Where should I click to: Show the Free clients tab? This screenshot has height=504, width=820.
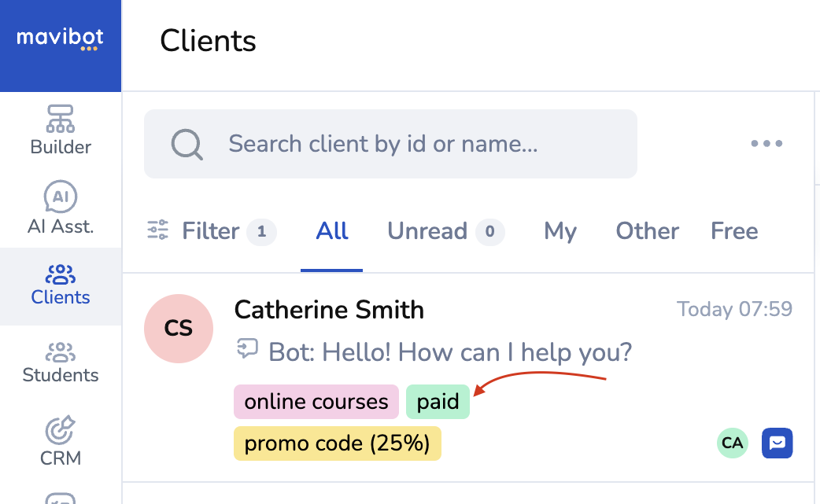733,231
